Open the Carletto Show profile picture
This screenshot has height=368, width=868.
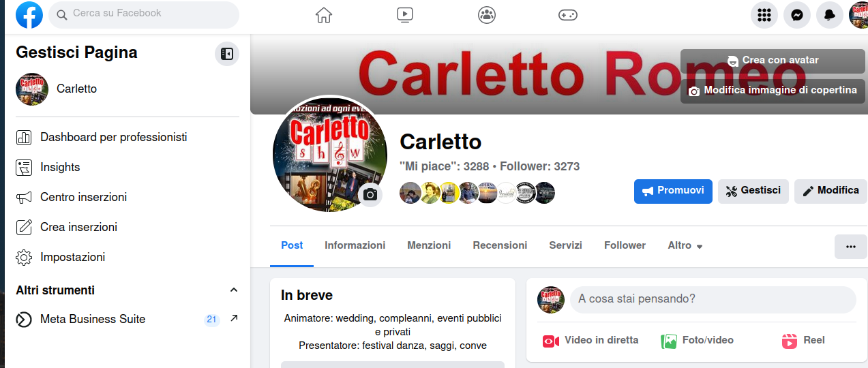(329, 153)
